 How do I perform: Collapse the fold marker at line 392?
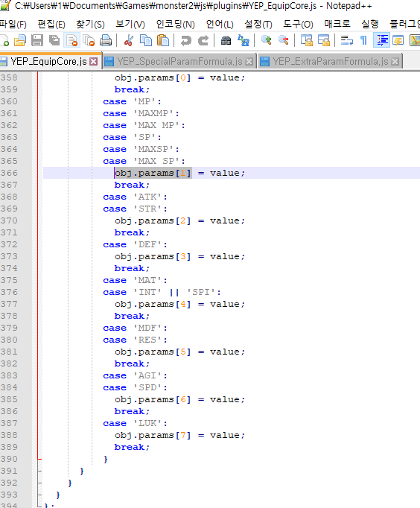pyautogui.click(x=39, y=483)
